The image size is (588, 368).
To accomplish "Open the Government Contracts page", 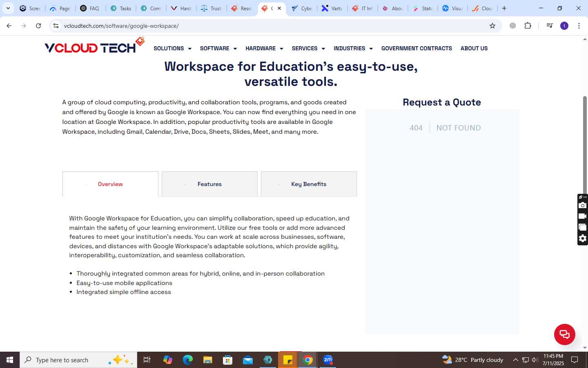I will pos(416,48).
